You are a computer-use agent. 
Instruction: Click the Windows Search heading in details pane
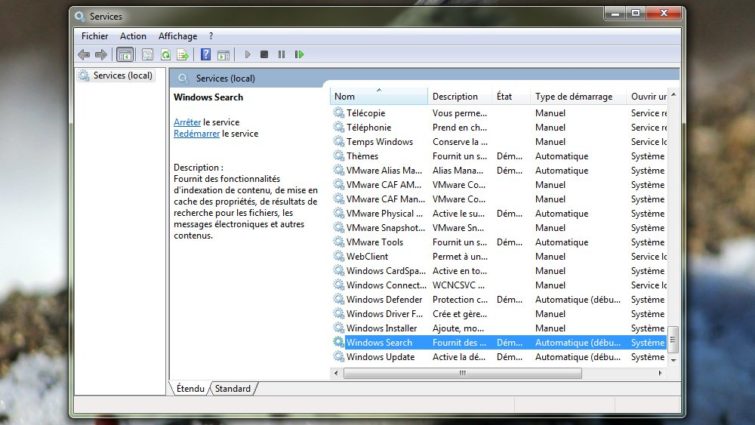[x=208, y=97]
